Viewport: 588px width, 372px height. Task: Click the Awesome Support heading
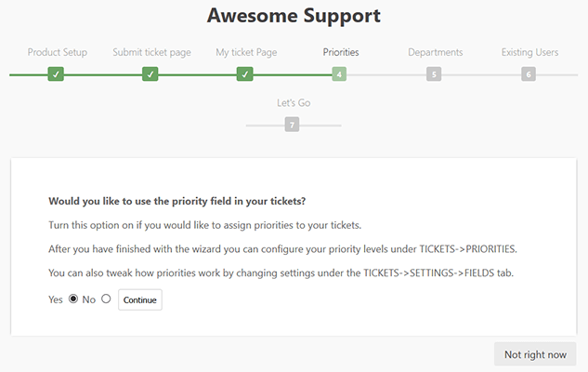pos(294,16)
